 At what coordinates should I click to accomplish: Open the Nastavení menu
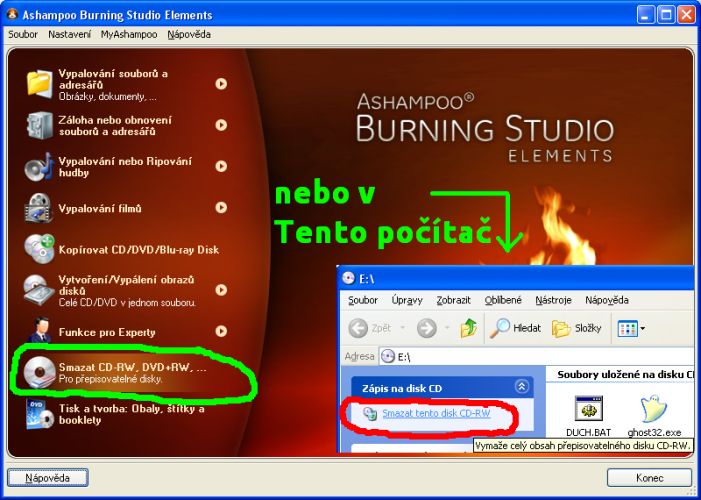tap(70, 34)
